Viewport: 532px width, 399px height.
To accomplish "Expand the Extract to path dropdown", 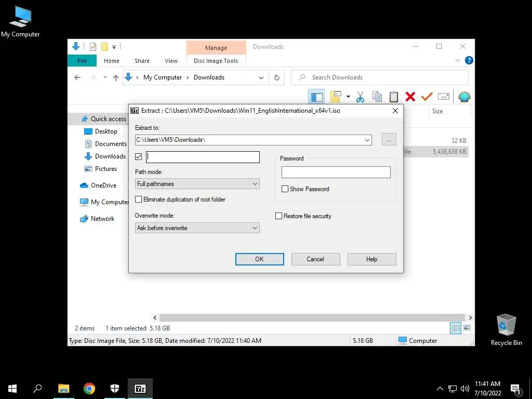I will point(367,140).
